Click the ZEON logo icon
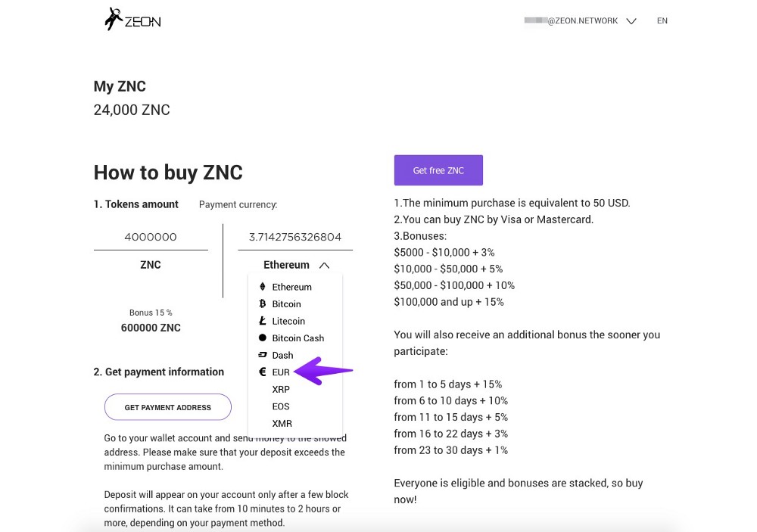 click(x=114, y=19)
